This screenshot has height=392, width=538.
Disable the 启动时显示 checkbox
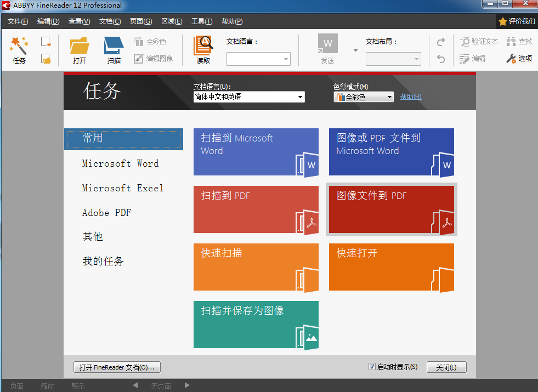(371, 367)
